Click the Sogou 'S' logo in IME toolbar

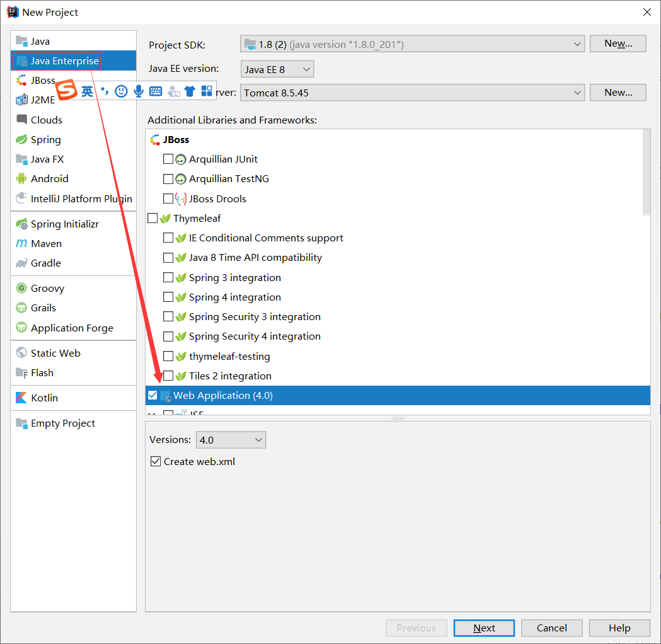[x=67, y=89]
